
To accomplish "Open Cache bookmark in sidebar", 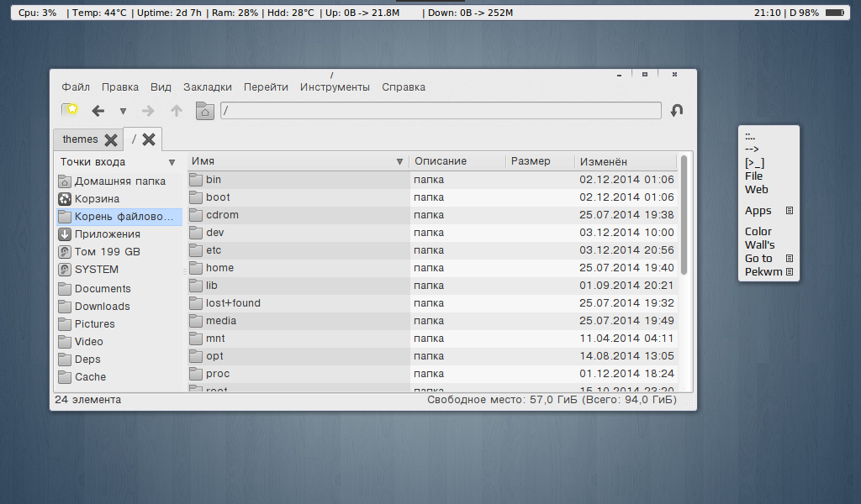I will 119,377.
